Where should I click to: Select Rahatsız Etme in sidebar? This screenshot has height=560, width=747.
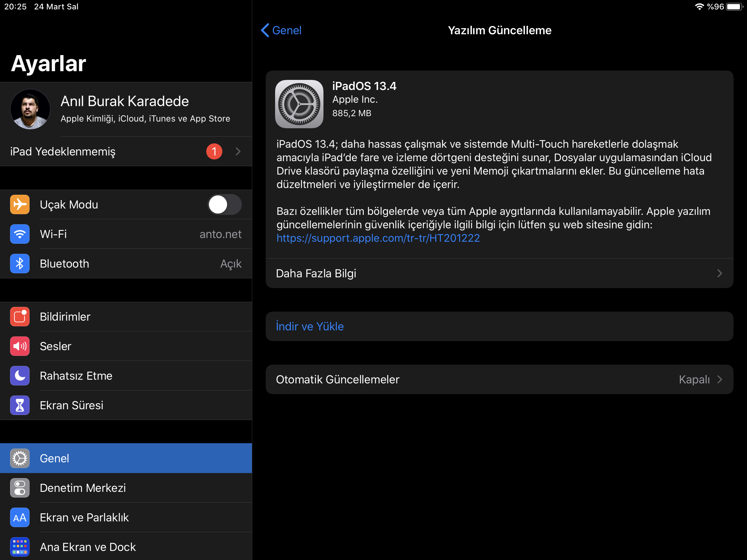click(x=126, y=376)
